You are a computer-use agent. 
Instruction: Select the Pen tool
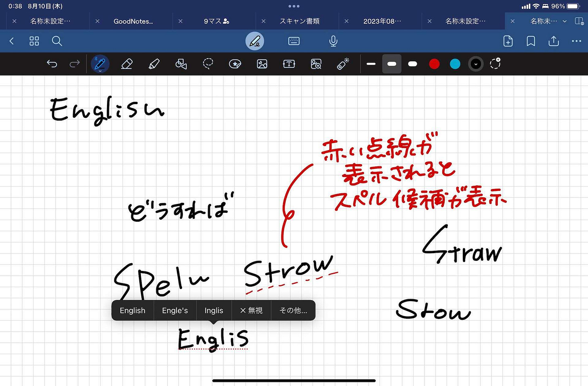(100, 63)
